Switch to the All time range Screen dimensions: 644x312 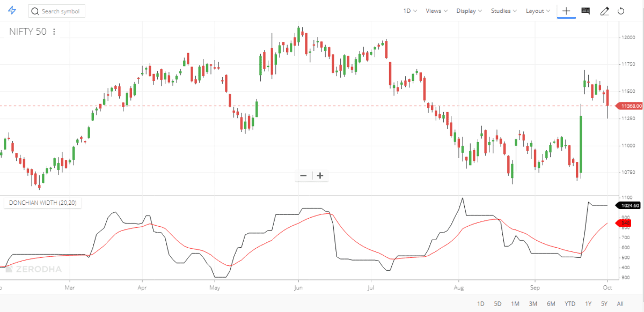click(x=621, y=303)
